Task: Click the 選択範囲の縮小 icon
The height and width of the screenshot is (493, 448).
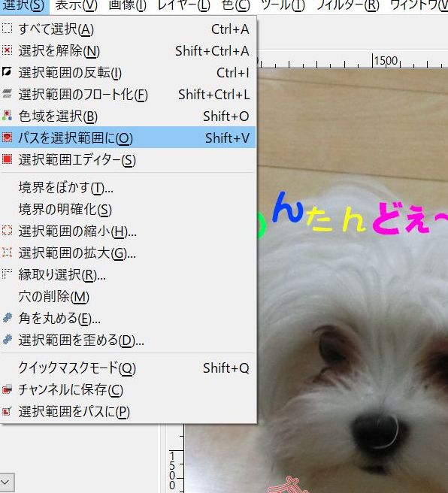Action: coord(7,231)
